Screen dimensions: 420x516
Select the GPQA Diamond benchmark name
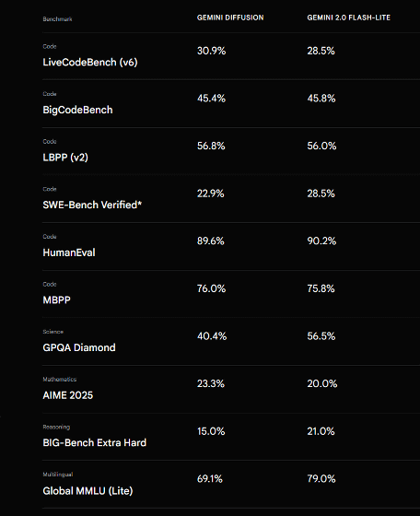(79, 347)
